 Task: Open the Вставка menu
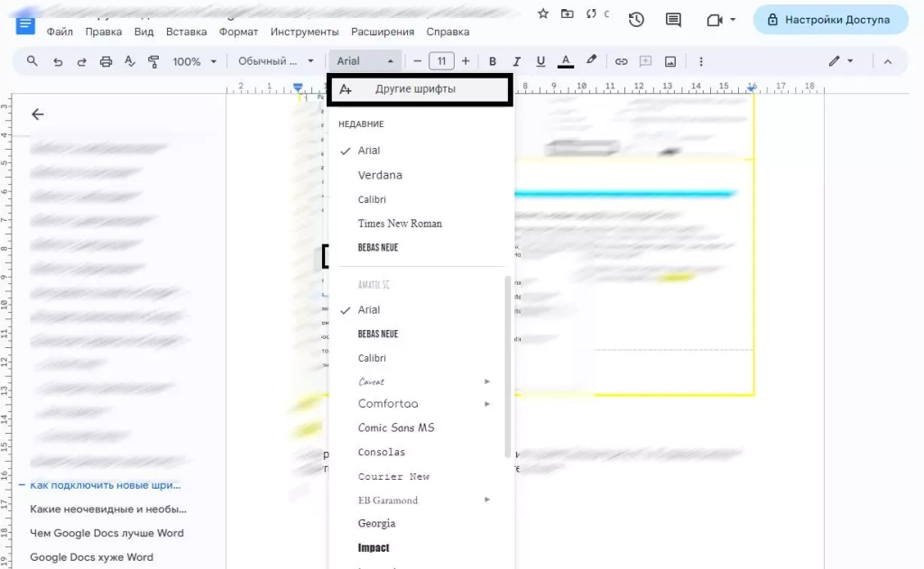point(186,31)
